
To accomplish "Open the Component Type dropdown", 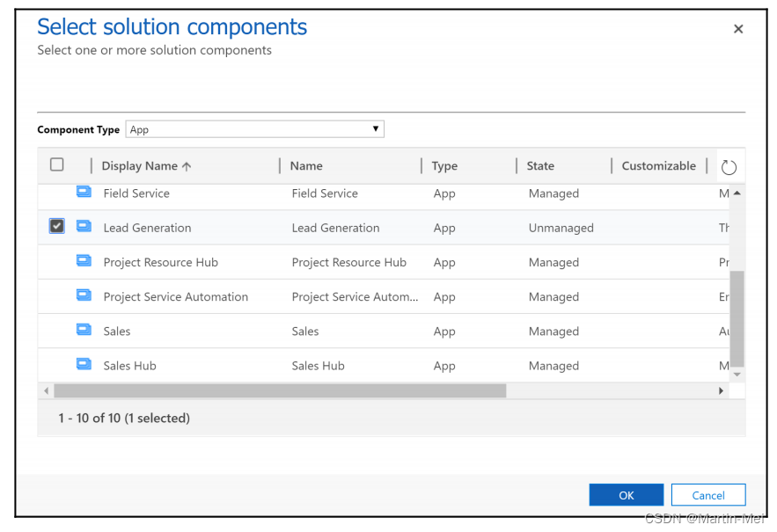I will pyautogui.click(x=254, y=129).
